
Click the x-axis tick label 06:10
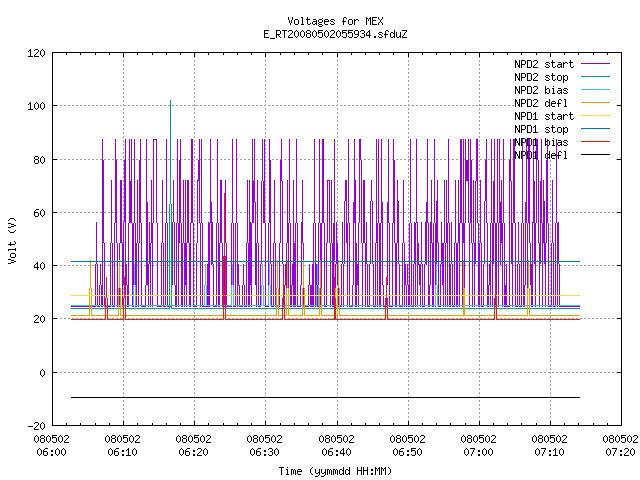tap(122, 452)
